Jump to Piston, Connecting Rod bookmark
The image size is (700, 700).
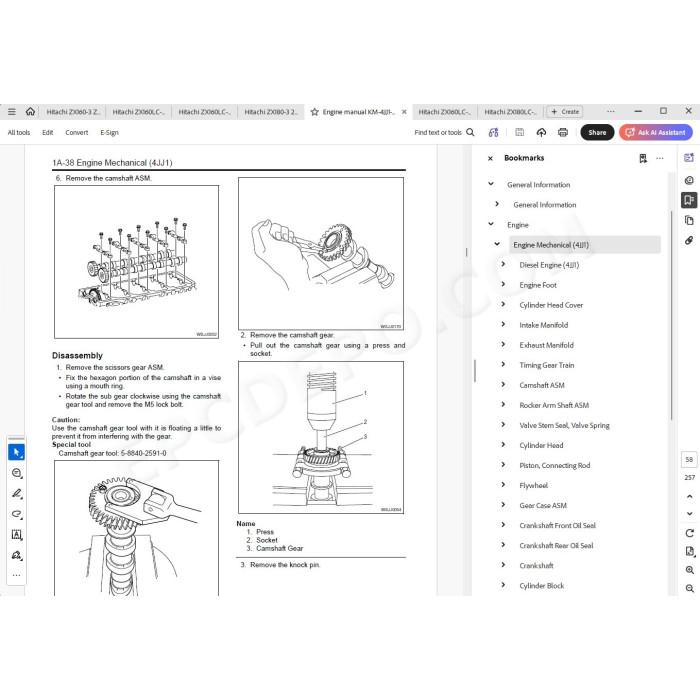click(554, 466)
